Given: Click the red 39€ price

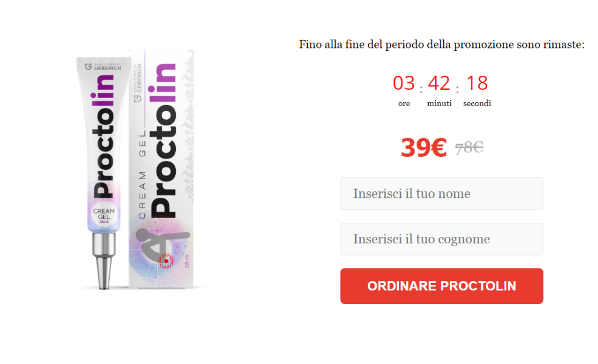Looking at the screenshot, I should click(423, 148).
